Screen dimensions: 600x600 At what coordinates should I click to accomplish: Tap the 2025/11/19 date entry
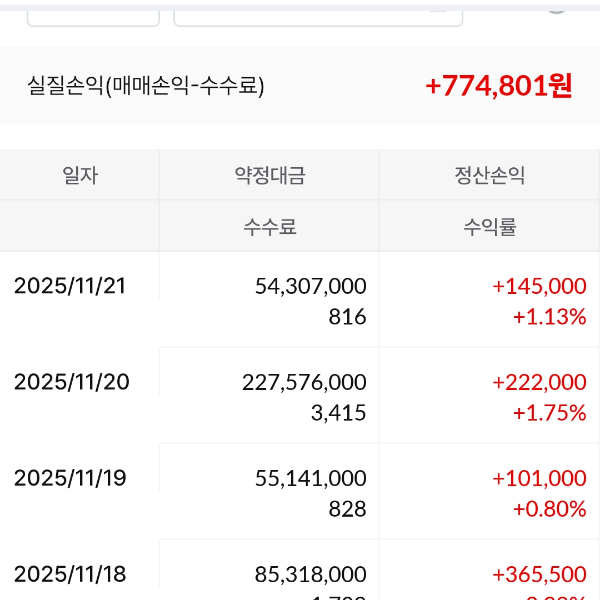(70, 478)
